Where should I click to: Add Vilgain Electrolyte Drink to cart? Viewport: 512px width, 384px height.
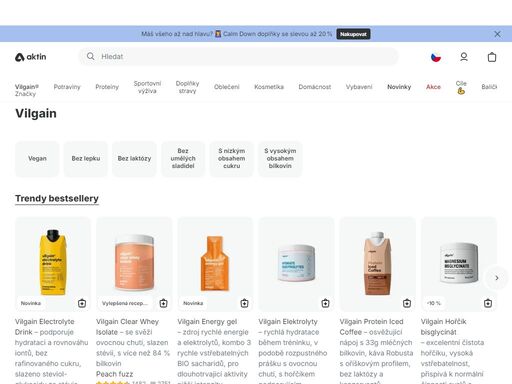[x=82, y=303]
